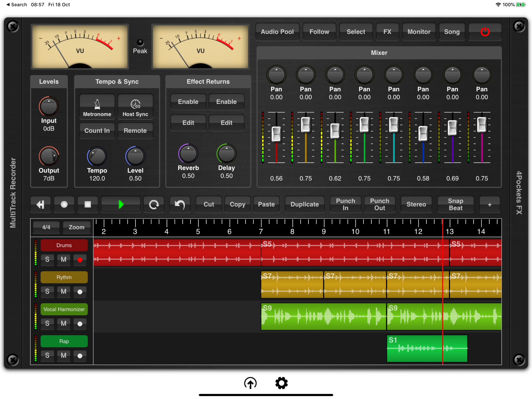
Task: Click the undo arrow icon
Action: (180, 204)
